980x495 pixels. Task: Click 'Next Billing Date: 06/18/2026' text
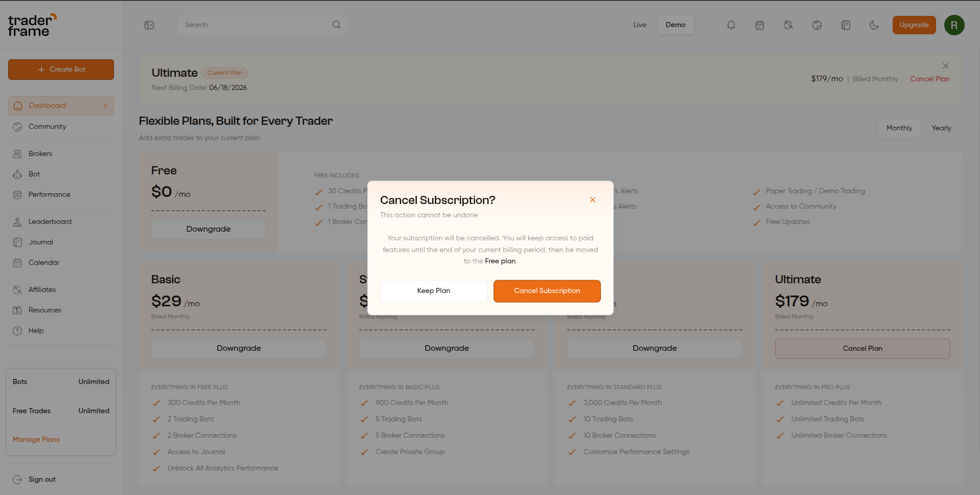pyautogui.click(x=199, y=88)
